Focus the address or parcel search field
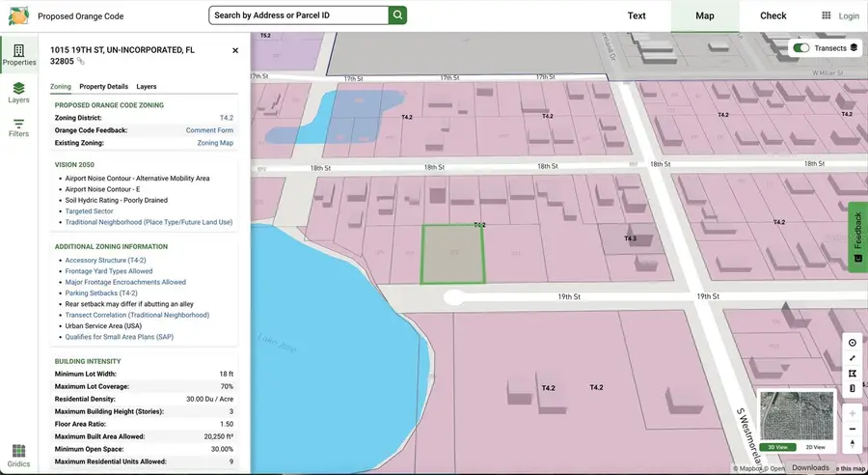Image resolution: width=868 pixels, height=475 pixels. pyautogui.click(x=298, y=15)
